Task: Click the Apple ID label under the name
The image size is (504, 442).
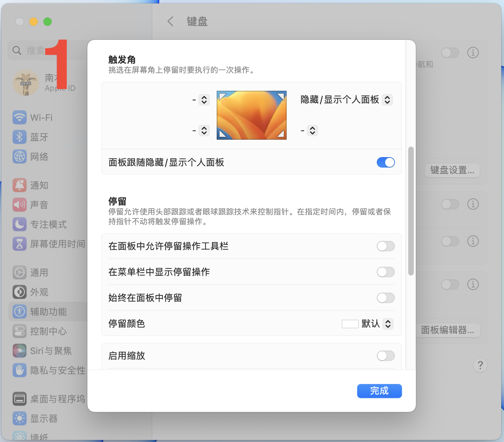Action: pyautogui.click(x=60, y=88)
